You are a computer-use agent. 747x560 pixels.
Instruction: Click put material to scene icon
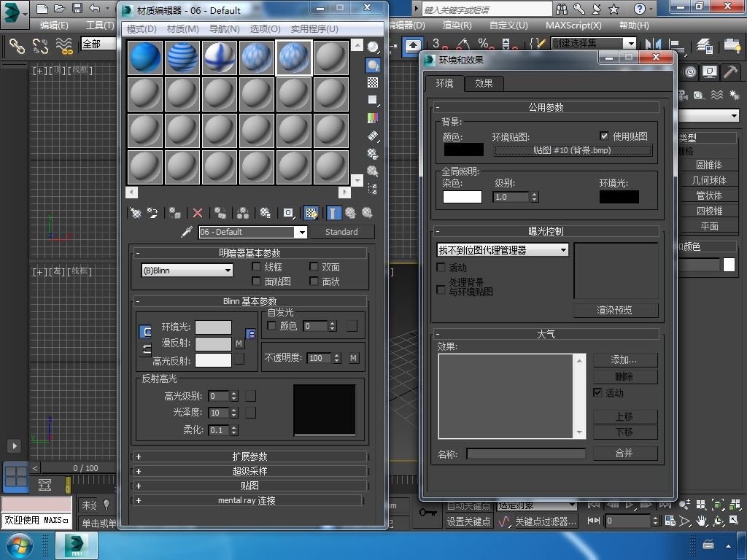coord(152,213)
